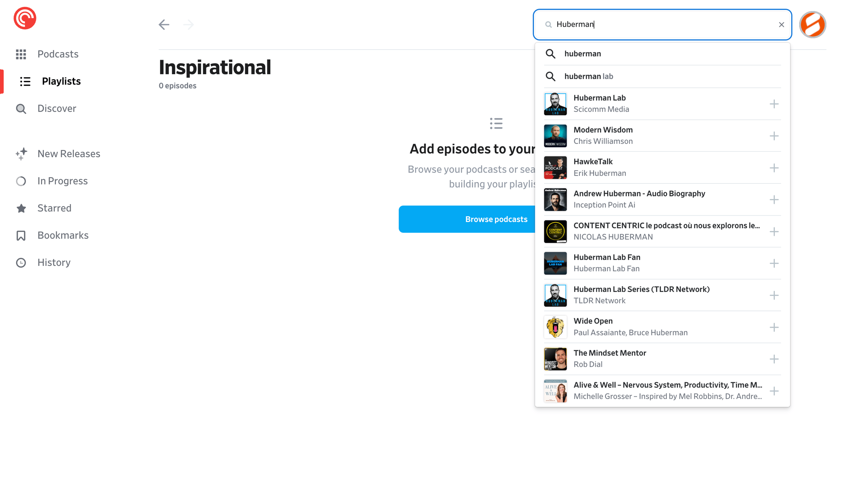Open the Wide Open podcast title
857x504 pixels.
[593, 321]
